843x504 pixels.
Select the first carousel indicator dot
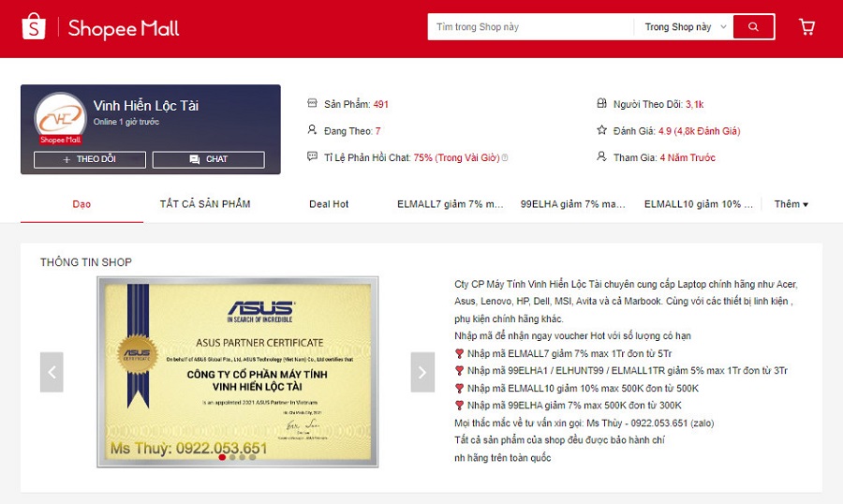click(x=222, y=457)
